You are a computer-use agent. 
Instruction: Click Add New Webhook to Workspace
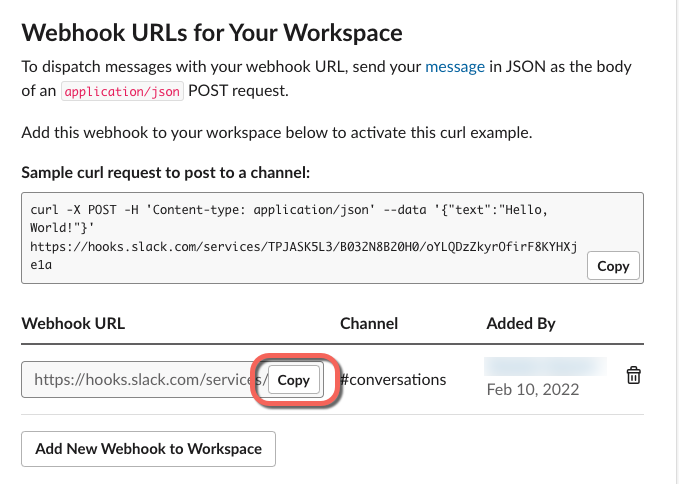click(x=148, y=449)
